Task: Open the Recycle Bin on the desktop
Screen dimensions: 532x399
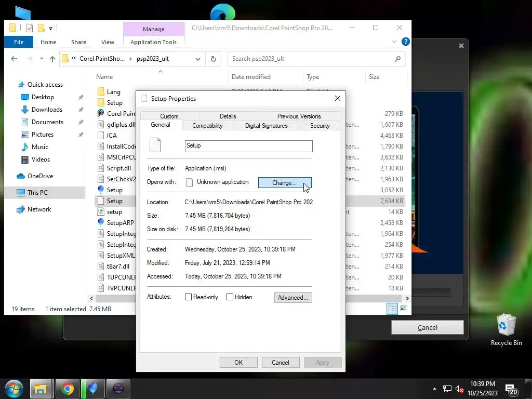Action: point(506,330)
